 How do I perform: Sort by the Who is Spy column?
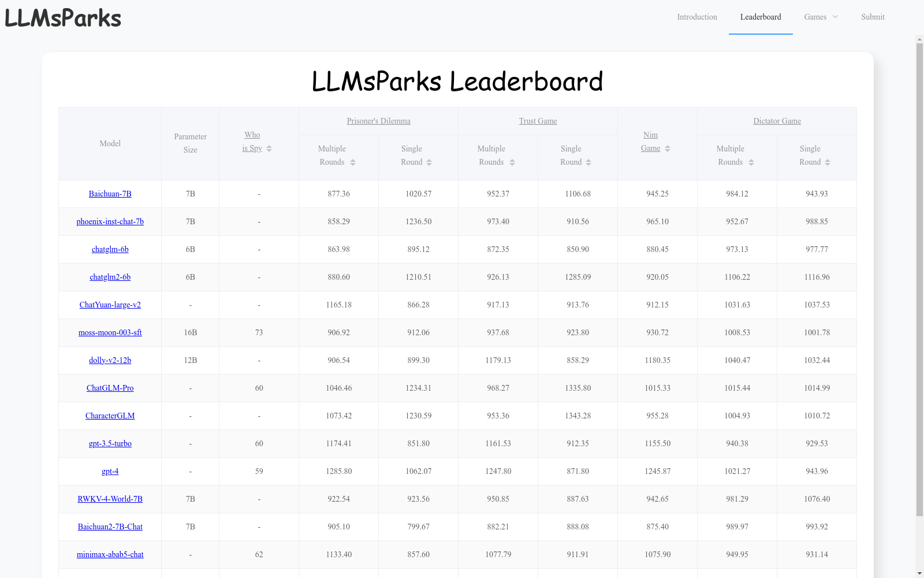coord(269,149)
